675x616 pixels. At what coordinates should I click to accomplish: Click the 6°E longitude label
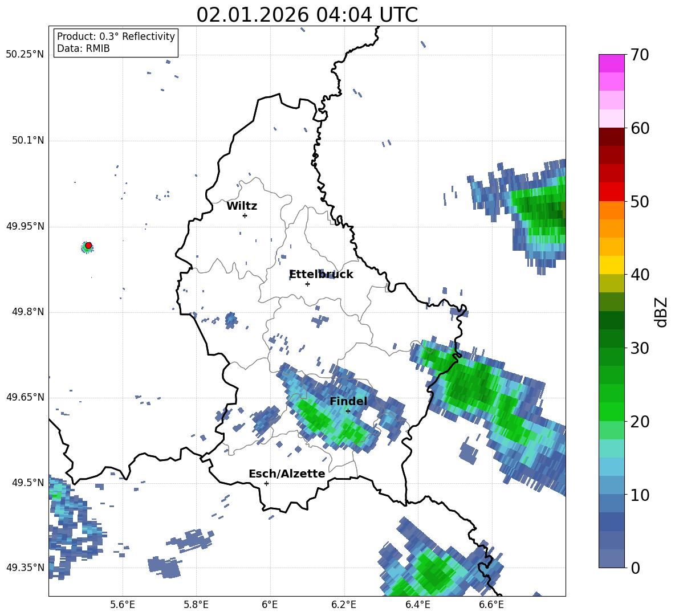click(270, 605)
